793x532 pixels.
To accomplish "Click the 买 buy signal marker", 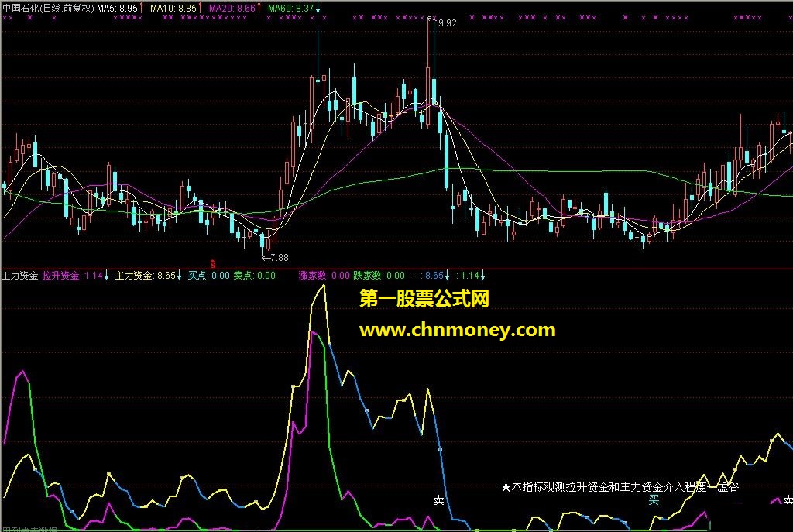I will tap(654, 500).
